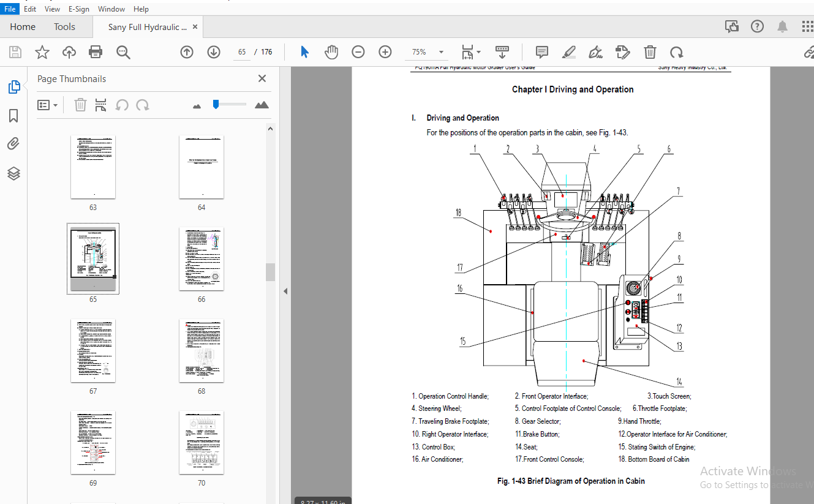814x504 pixels.
Task: Rotate thumbnail counterclockwise
Action: pyautogui.click(x=122, y=105)
